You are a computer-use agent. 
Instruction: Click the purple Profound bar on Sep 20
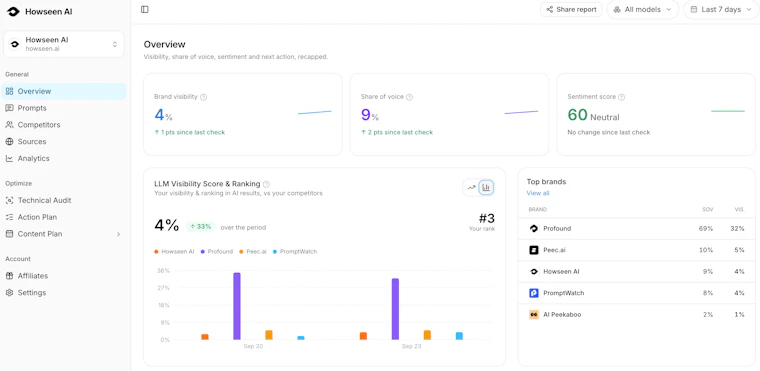(237, 306)
